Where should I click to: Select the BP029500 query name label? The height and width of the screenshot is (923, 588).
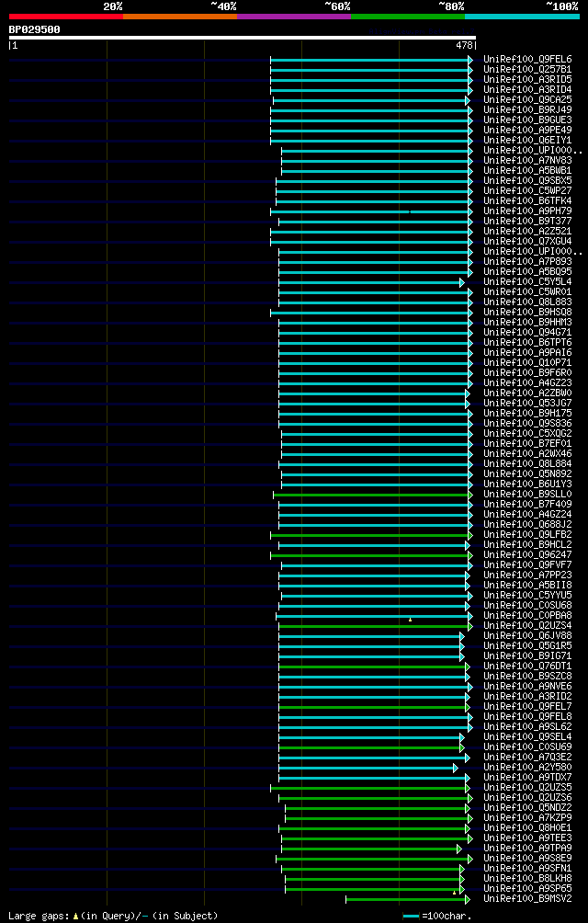(x=34, y=29)
